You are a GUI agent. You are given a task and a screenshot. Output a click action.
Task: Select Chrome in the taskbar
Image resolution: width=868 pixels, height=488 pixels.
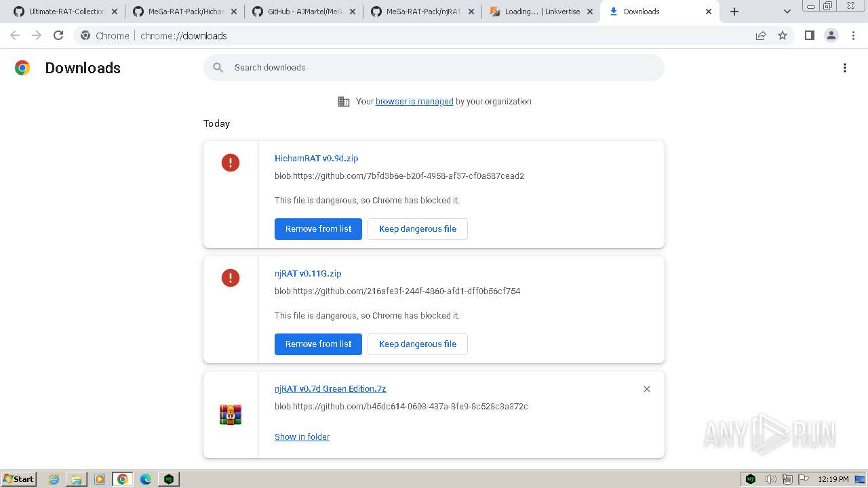pos(122,479)
